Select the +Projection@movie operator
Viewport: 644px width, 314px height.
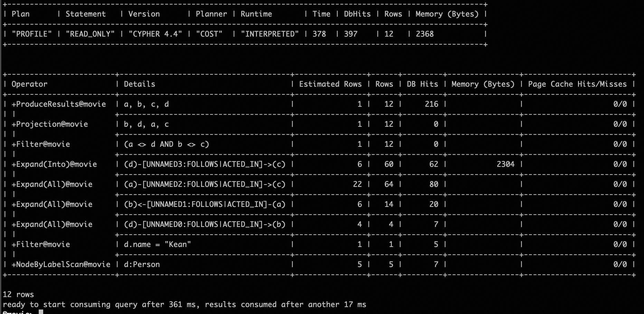50,124
